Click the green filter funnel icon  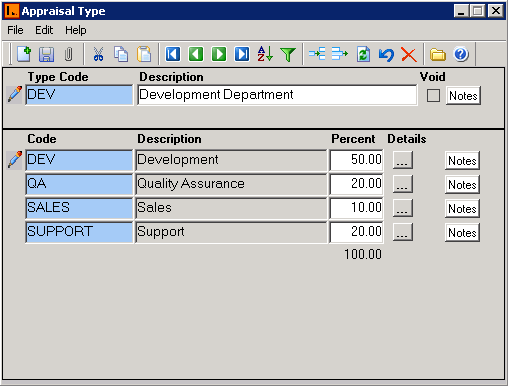tap(288, 54)
